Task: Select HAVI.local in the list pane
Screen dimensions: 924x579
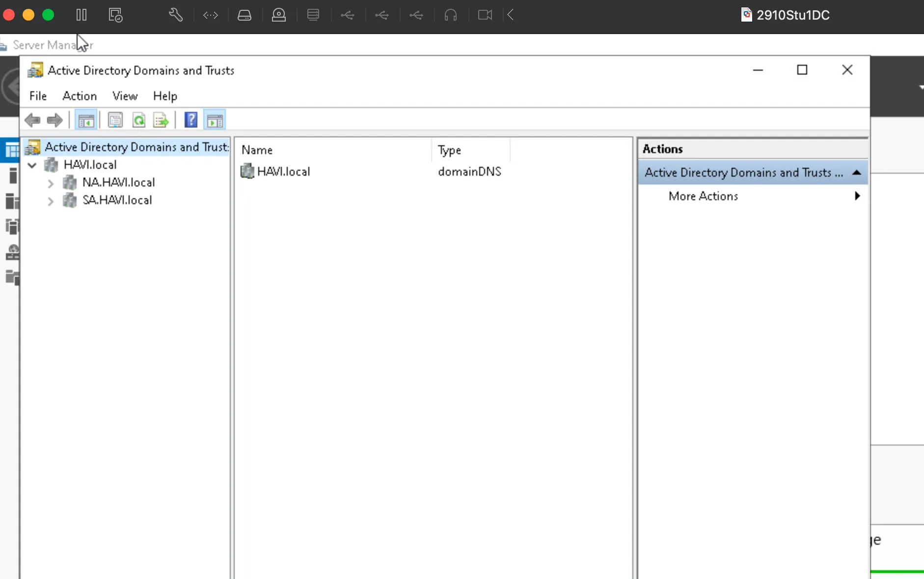Action: click(x=283, y=172)
